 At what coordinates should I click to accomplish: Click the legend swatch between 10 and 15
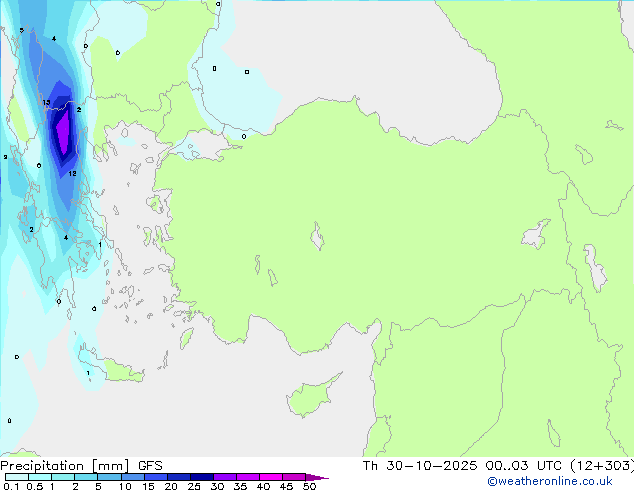point(133,477)
